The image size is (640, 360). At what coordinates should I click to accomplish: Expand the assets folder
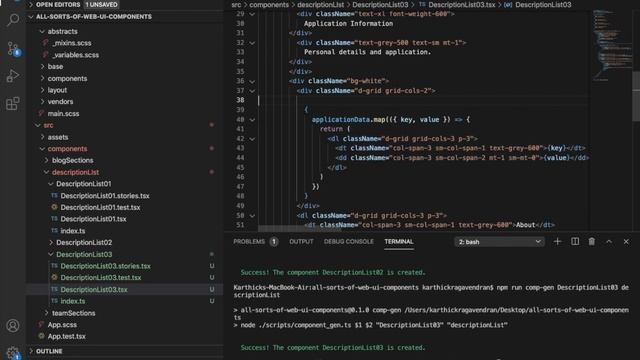pyautogui.click(x=58, y=137)
